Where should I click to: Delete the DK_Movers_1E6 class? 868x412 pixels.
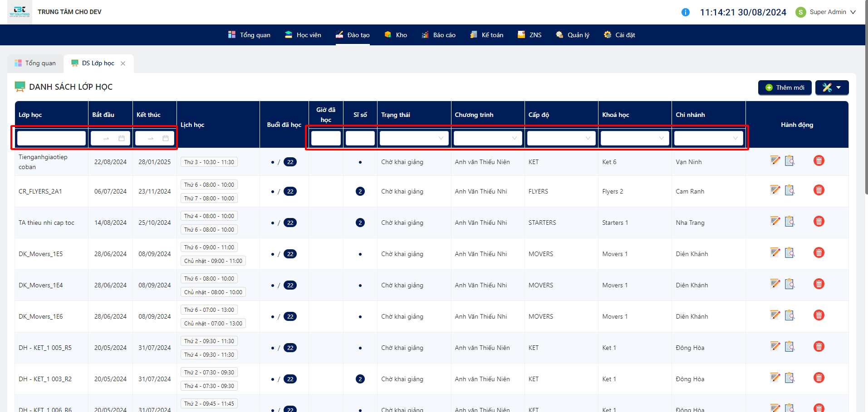[819, 315]
